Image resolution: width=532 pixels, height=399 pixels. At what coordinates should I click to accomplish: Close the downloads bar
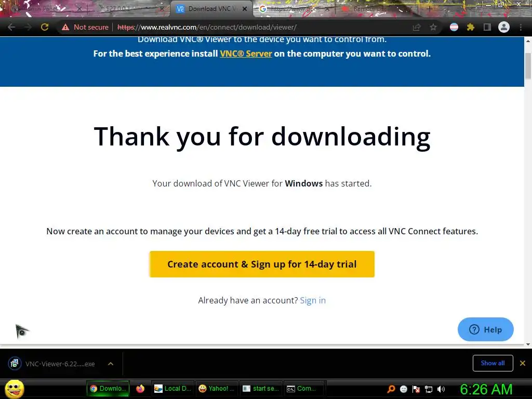coord(523,363)
